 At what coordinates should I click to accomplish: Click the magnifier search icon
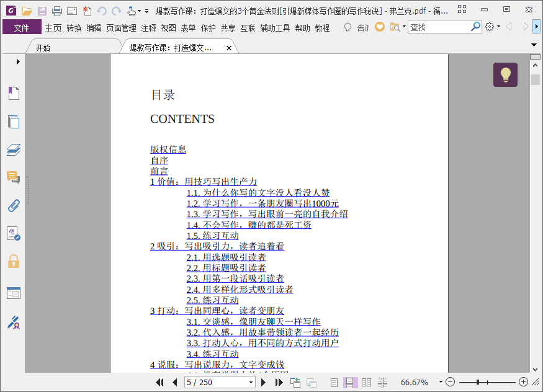click(475, 26)
